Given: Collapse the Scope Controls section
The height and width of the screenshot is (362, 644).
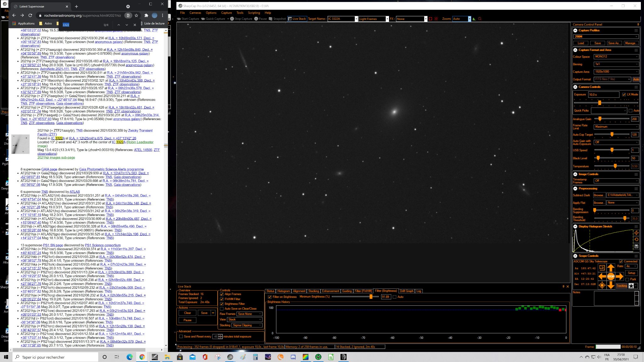Looking at the screenshot, I should [x=575, y=256].
